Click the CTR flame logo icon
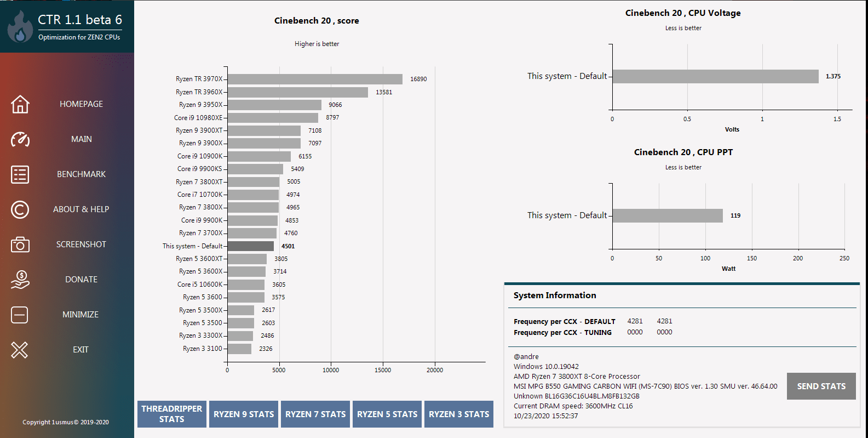 [20, 27]
